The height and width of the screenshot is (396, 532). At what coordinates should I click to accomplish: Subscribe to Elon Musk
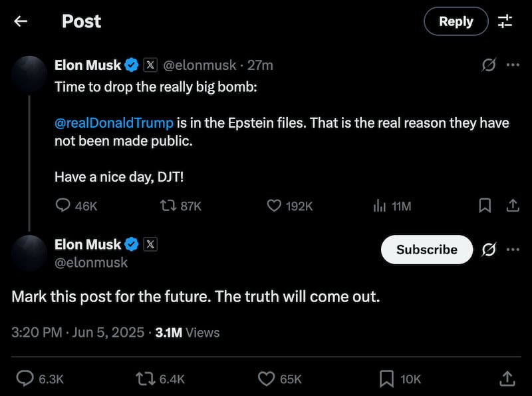(426, 250)
